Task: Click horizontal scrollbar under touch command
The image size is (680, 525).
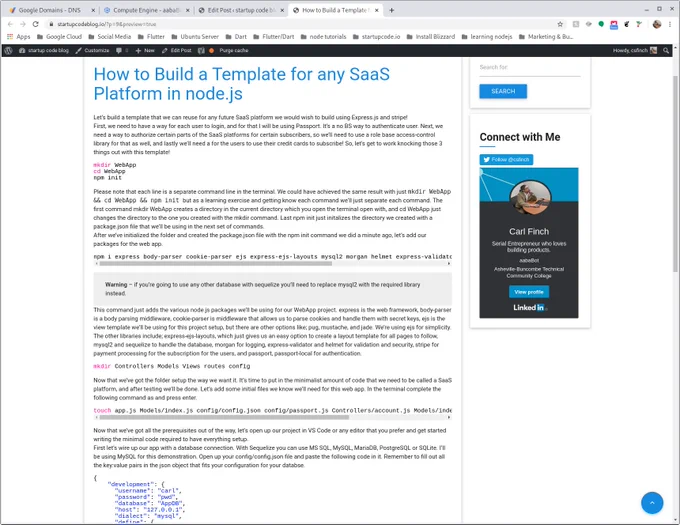Action: [224, 417]
